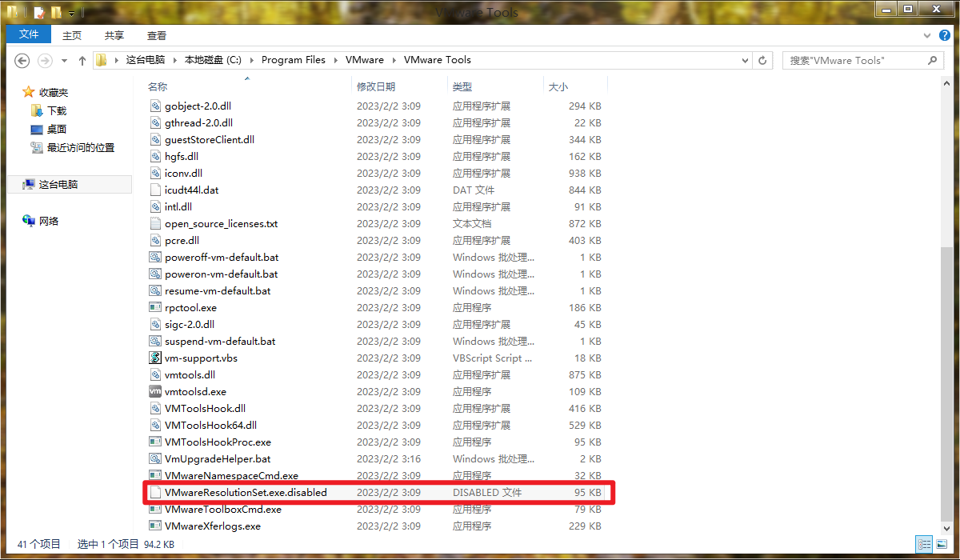Customize Quick Access Toolbar dropdown

pos(71,14)
